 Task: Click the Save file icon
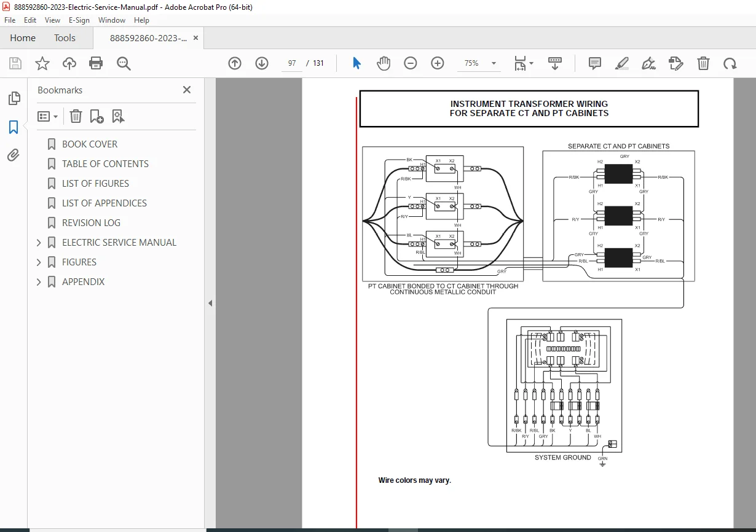tap(15, 63)
